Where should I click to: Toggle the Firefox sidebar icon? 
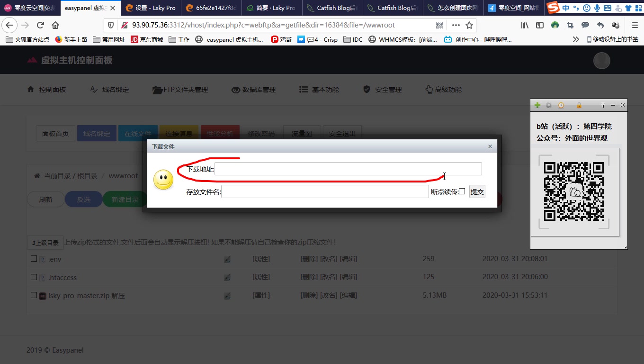[x=539, y=25]
